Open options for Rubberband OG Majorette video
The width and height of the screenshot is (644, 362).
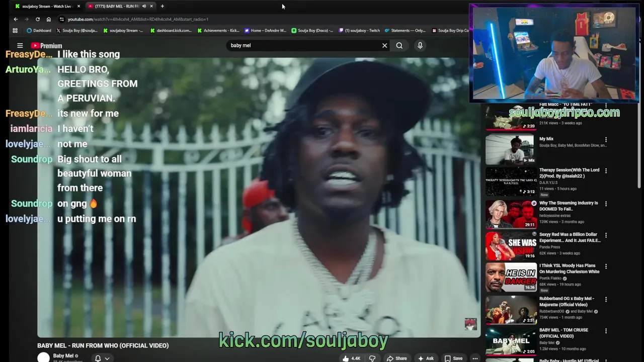[606, 299]
